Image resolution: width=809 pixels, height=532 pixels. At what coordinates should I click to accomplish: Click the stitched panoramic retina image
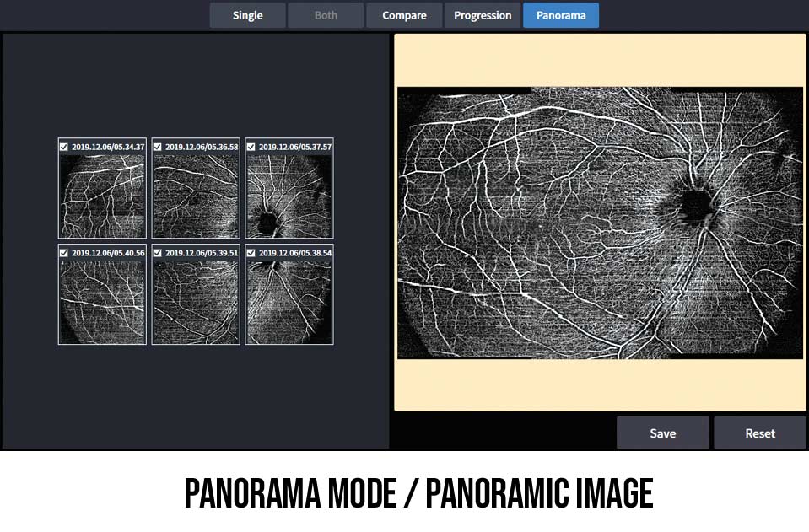click(x=600, y=223)
